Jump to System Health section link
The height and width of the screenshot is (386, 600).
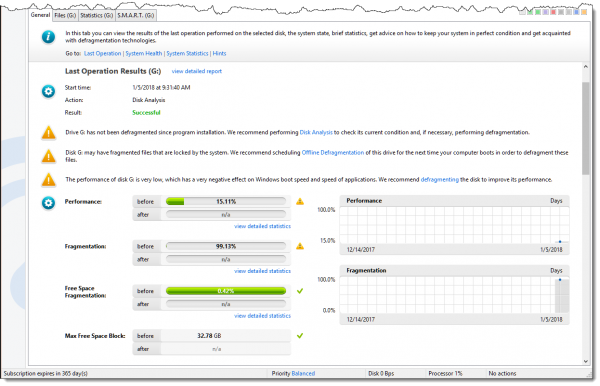point(144,54)
